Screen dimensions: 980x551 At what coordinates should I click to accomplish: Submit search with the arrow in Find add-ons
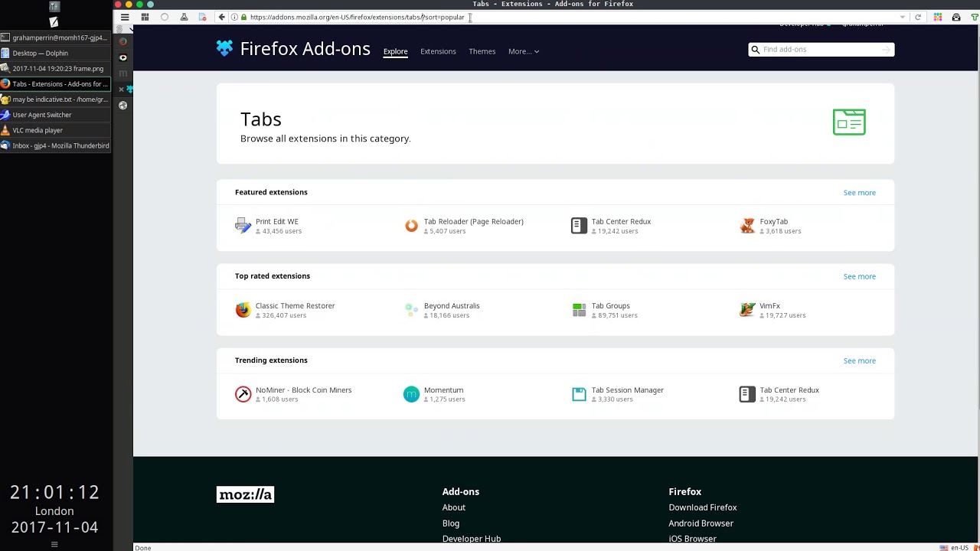886,50
